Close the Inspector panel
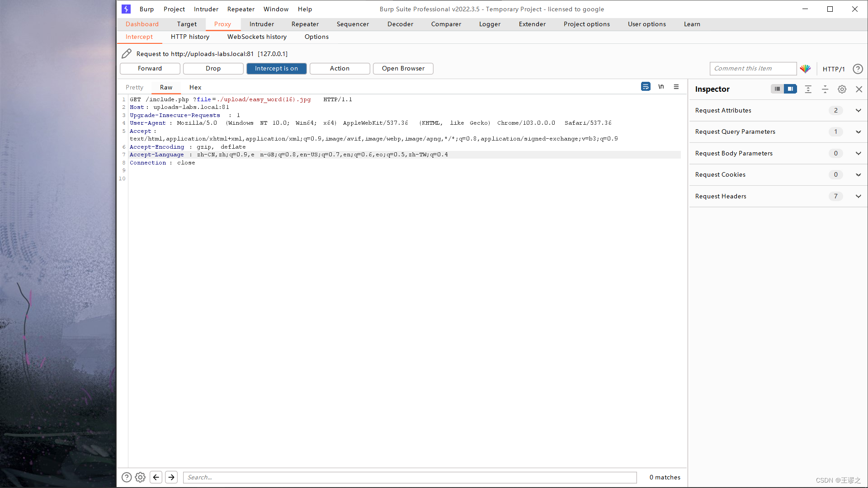Viewport: 868px width, 488px height. click(x=859, y=89)
